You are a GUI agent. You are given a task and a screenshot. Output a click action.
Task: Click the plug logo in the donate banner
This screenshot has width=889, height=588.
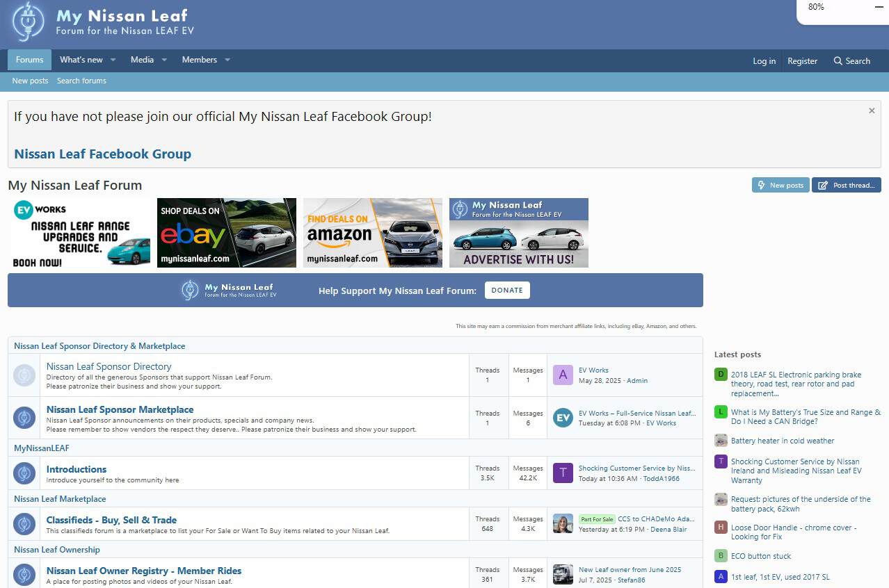pos(191,290)
